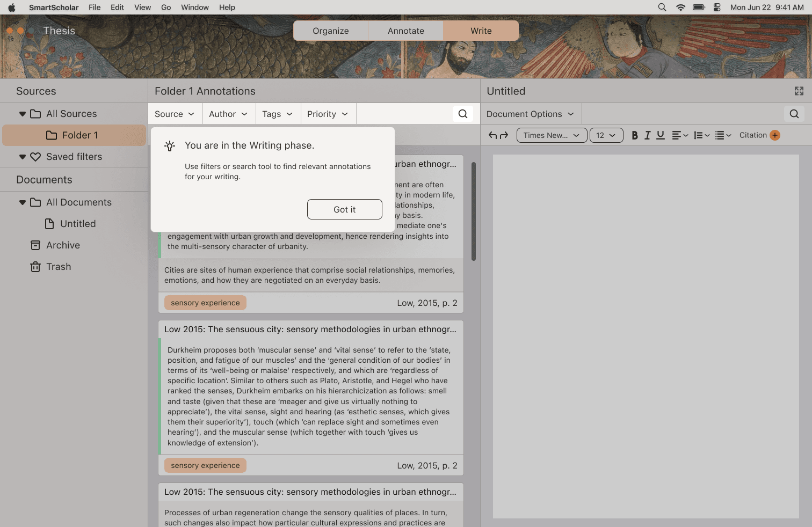Open Spotlight search in the menu bar
Image resolution: width=812 pixels, height=527 pixels.
click(x=662, y=8)
